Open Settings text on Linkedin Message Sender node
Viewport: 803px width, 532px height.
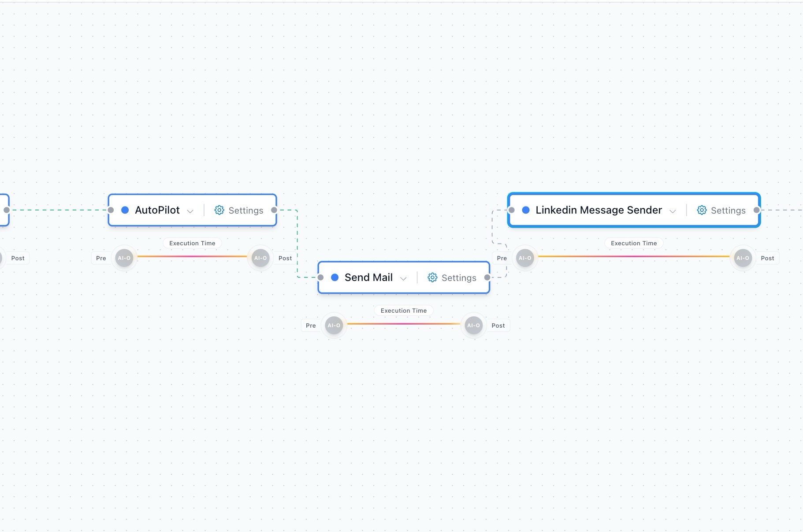point(728,211)
